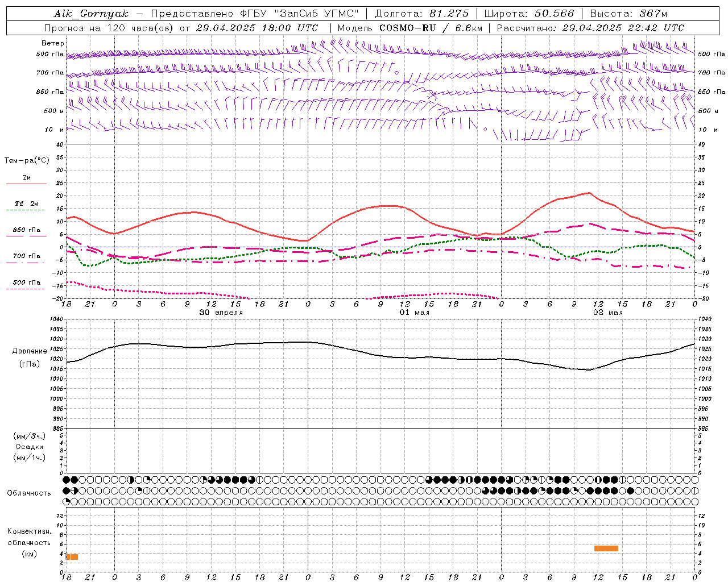728x582 pixels.
Task: Click the Конвективн. label of convective panel
Action: [x=29, y=531]
